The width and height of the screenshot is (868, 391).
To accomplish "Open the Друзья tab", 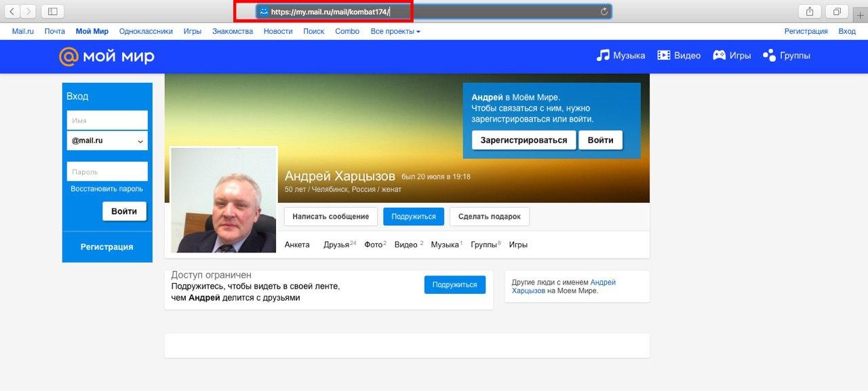I will (340, 244).
